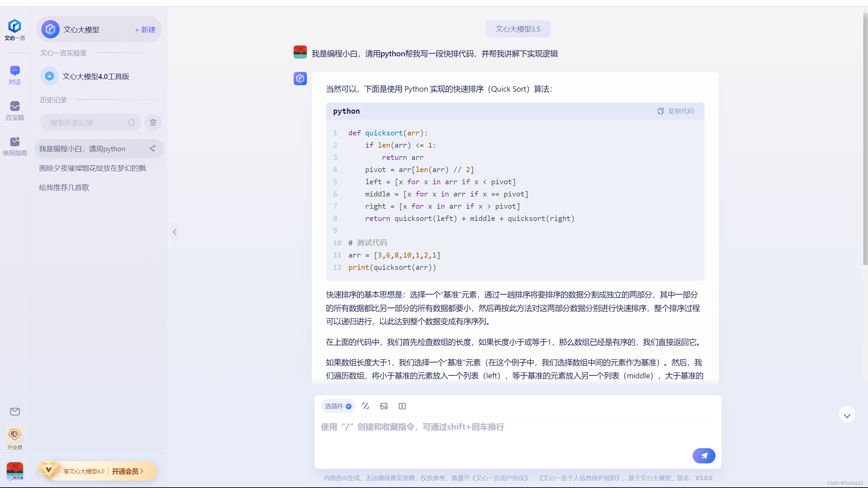
Task: Click the 历史记录 section label
Action: click(x=53, y=100)
